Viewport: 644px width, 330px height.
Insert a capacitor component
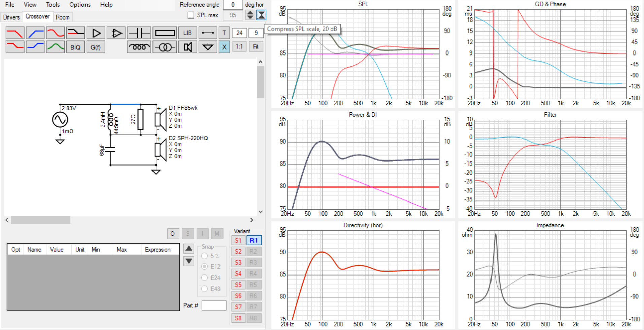(139, 33)
